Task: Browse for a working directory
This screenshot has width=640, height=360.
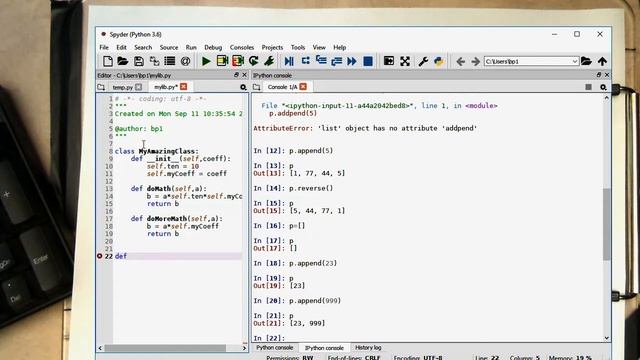Action: pos(587,61)
